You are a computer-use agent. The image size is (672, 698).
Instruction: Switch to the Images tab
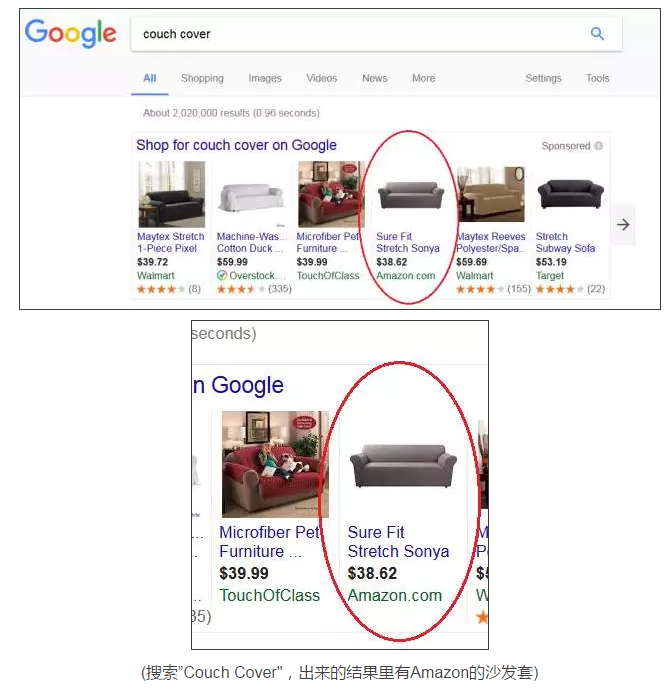(265, 78)
